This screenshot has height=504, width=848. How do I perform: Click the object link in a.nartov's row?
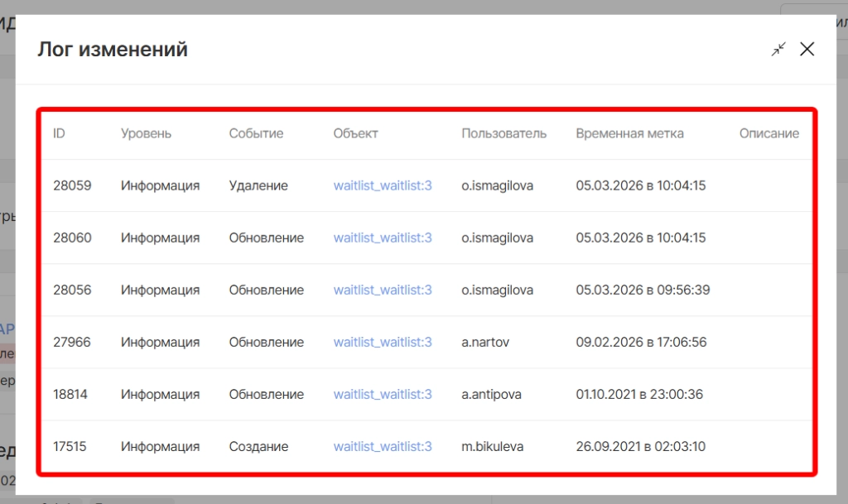coord(383,342)
